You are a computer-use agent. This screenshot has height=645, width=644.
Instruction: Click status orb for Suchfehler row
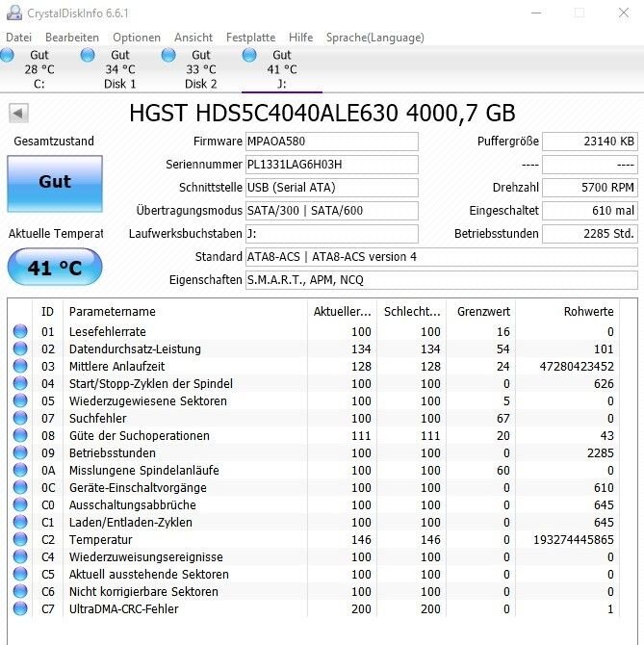[20, 418]
